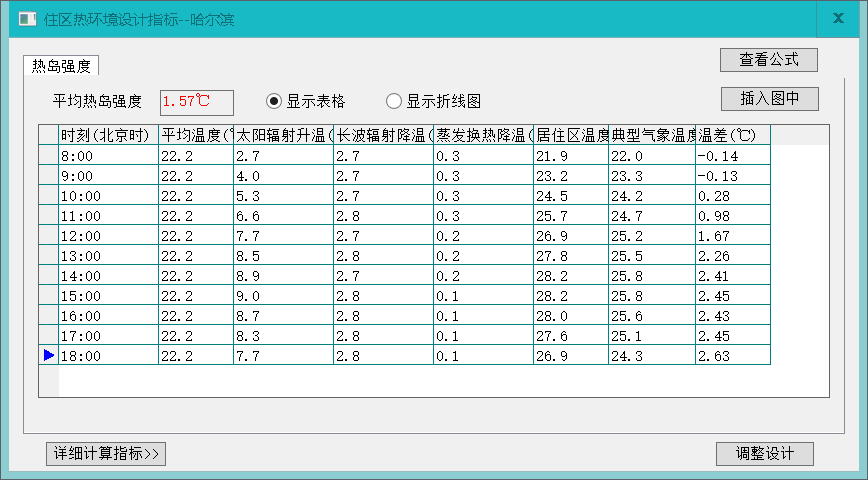
Task: Click the 平均热岛强度 value field
Action: tap(196, 102)
